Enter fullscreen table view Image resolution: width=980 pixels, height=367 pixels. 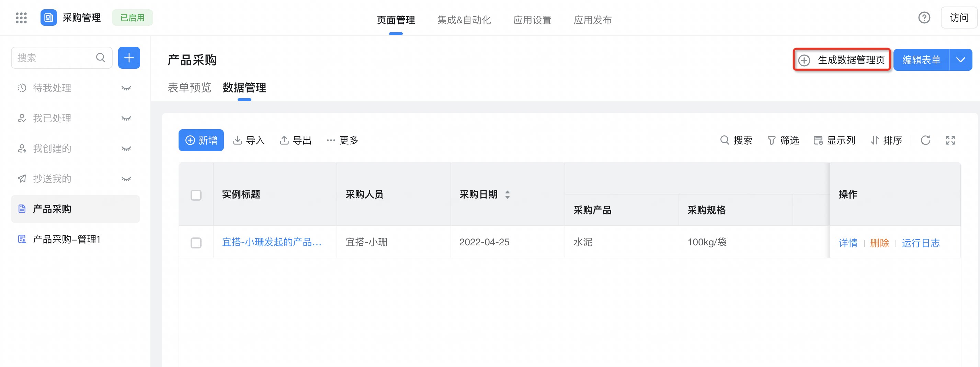tap(950, 140)
